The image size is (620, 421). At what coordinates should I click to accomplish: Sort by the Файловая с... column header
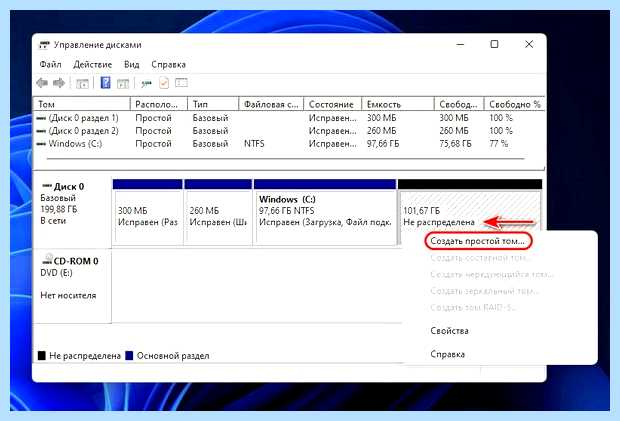[x=271, y=104]
